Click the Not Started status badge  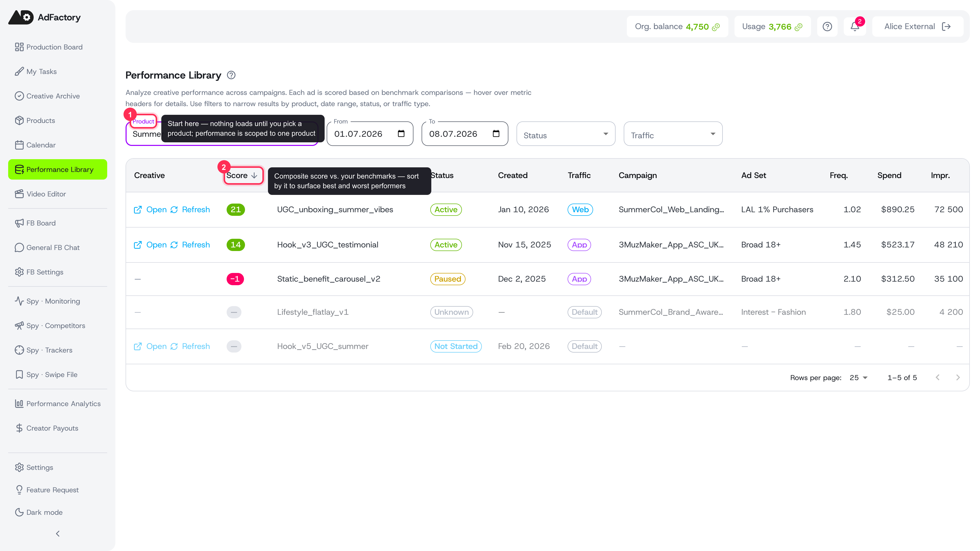[456, 346]
